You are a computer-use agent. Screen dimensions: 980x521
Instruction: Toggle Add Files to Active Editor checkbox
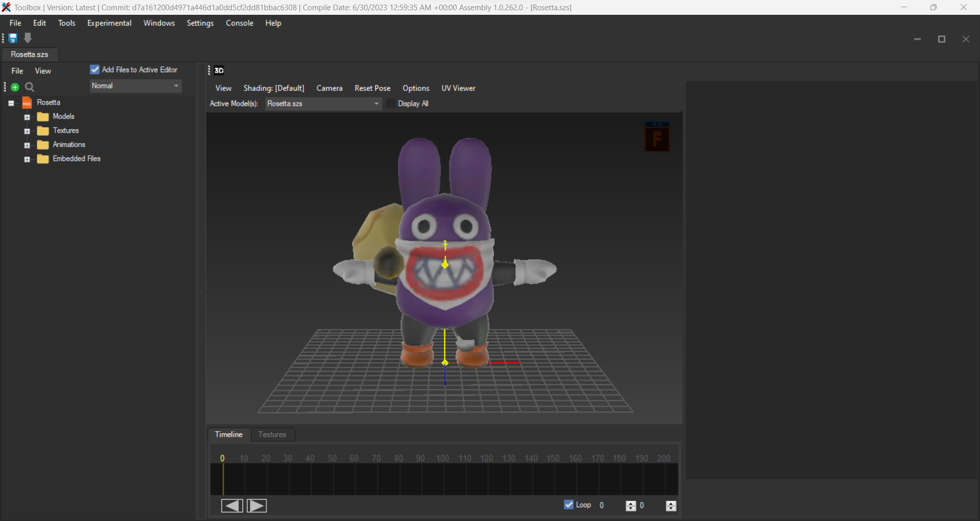click(x=95, y=69)
